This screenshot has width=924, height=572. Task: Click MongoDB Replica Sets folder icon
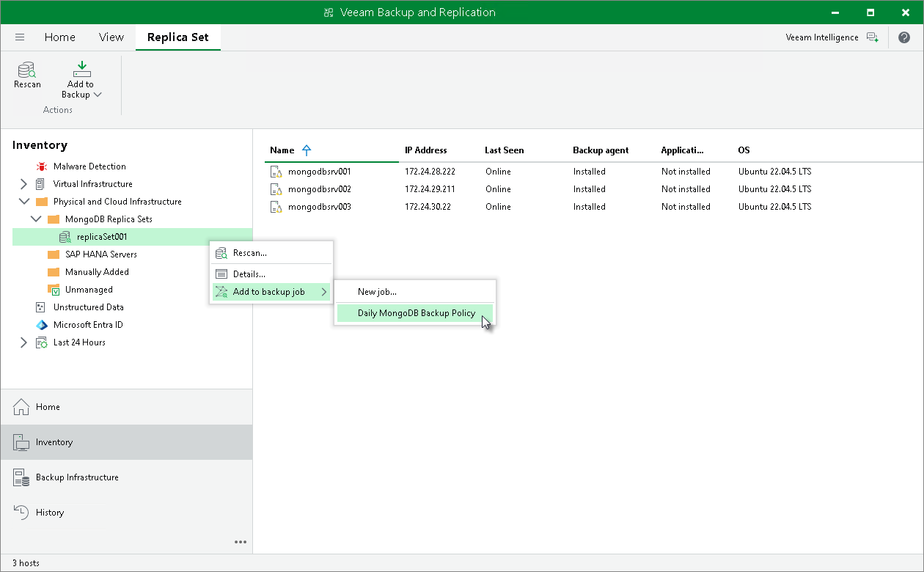click(x=53, y=219)
